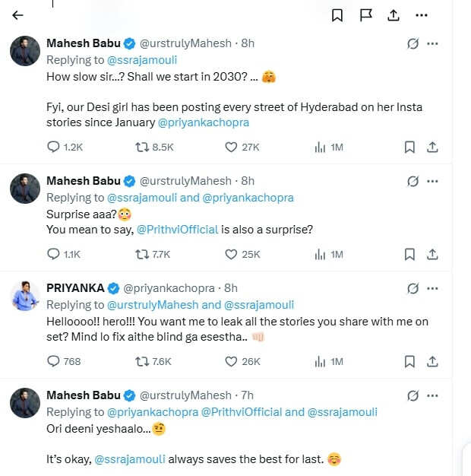Reply to PRIYANKA's tweet with 768 comments

(x=53, y=361)
